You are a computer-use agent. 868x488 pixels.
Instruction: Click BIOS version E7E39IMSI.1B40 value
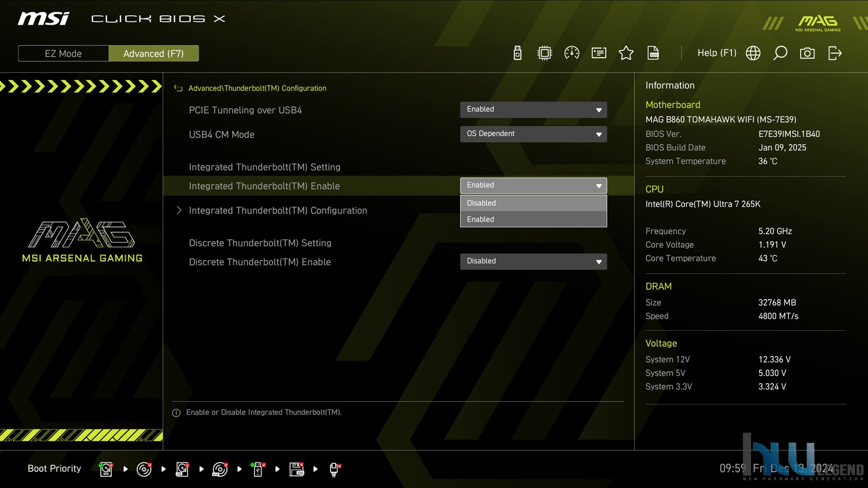pyautogui.click(x=789, y=134)
